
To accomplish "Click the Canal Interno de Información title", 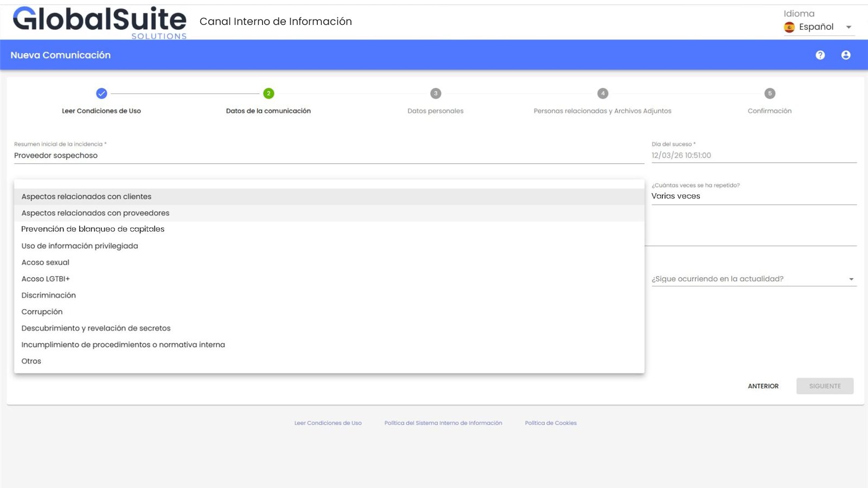I will [x=276, y=21].
